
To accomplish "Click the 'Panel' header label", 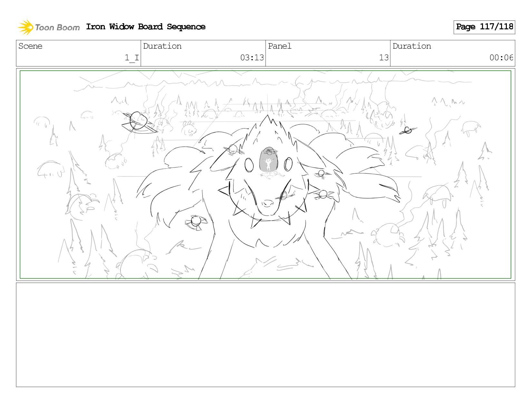I will click(280, 46).
